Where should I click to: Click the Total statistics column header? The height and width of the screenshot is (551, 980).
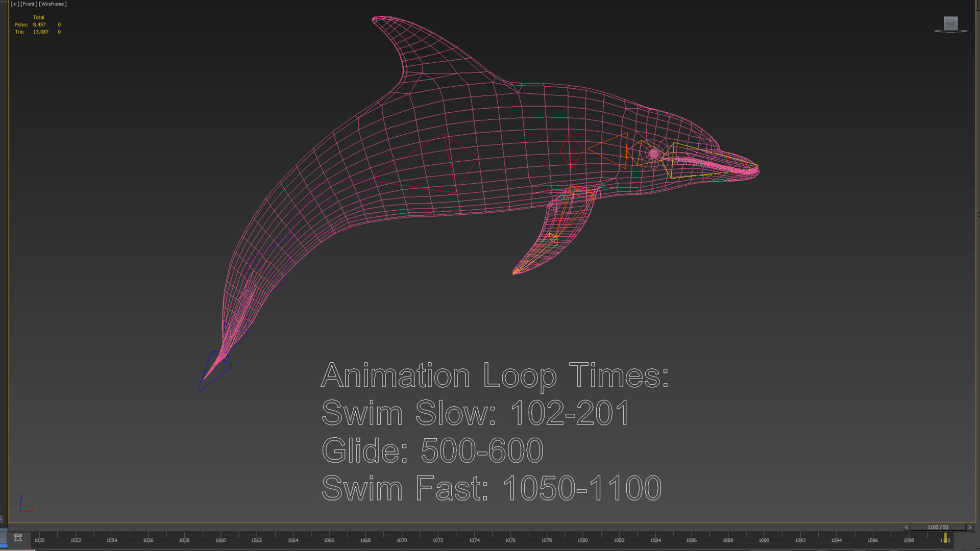(39, 17)
